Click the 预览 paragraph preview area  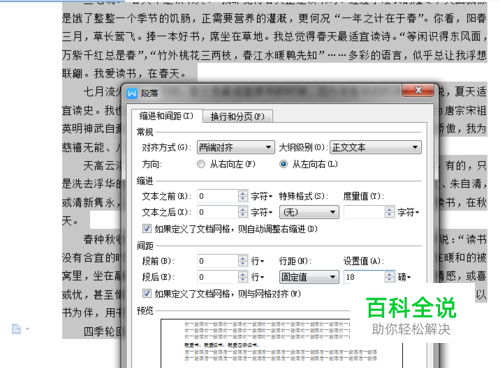[281, 343]
